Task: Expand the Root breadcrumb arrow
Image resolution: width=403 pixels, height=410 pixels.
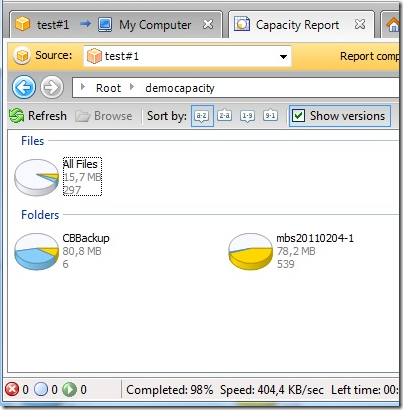Action: tap(83, 87)
